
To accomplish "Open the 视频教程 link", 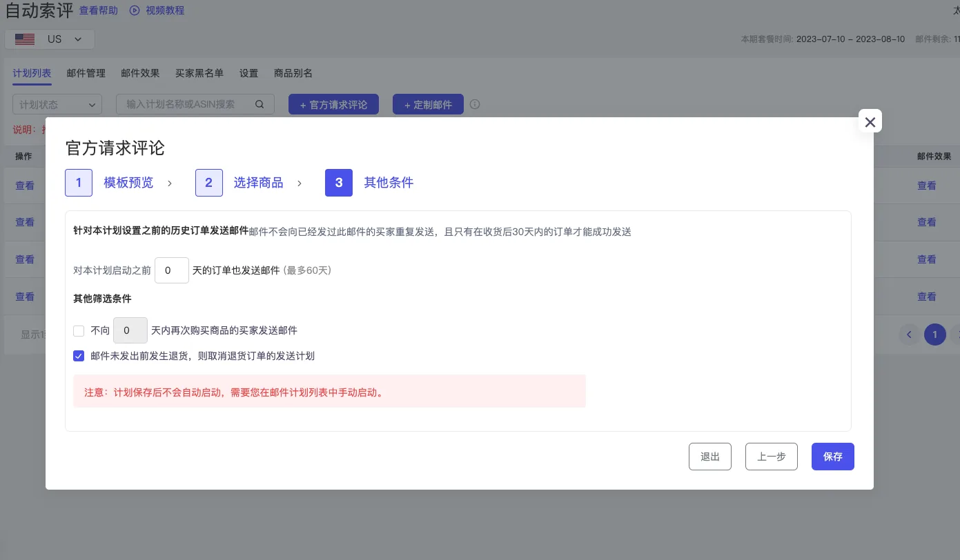I will [x=165, y=10].
